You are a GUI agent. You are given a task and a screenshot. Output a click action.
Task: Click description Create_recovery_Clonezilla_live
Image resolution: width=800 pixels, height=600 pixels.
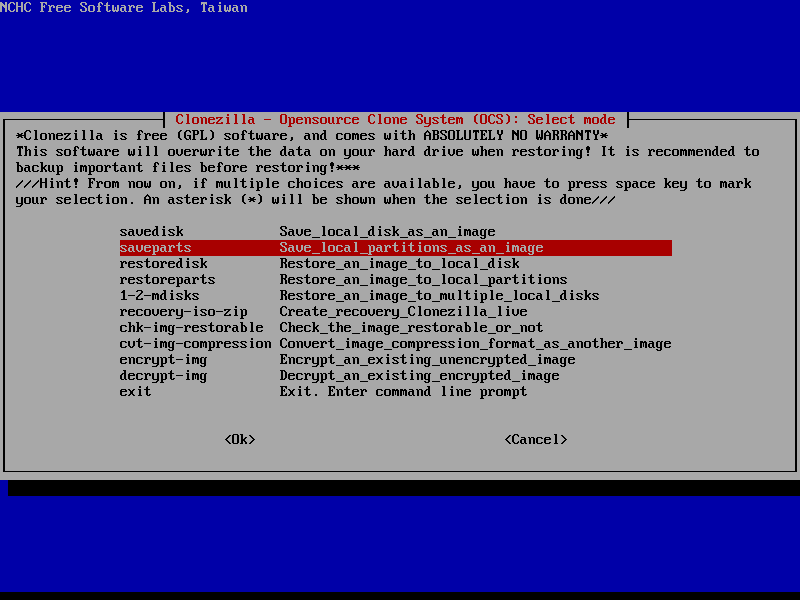(404, 312)
